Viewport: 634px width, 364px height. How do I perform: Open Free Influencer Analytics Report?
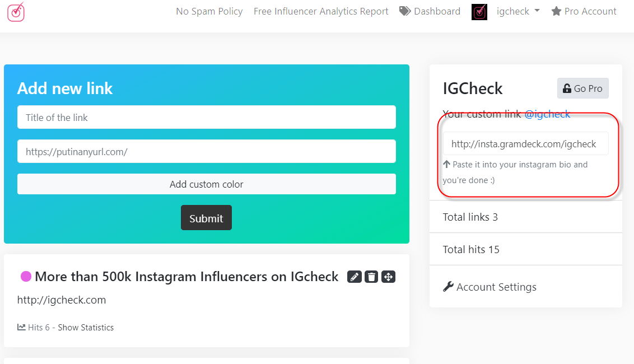321,11
